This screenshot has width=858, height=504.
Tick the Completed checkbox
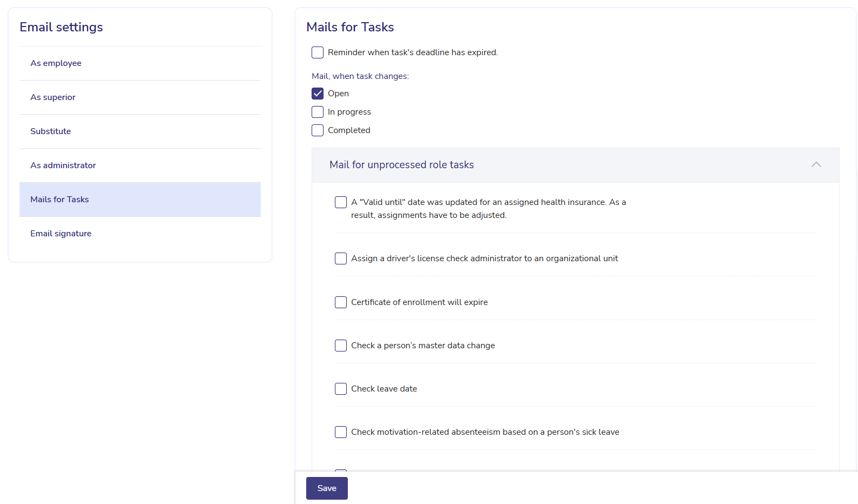[318, 130]
